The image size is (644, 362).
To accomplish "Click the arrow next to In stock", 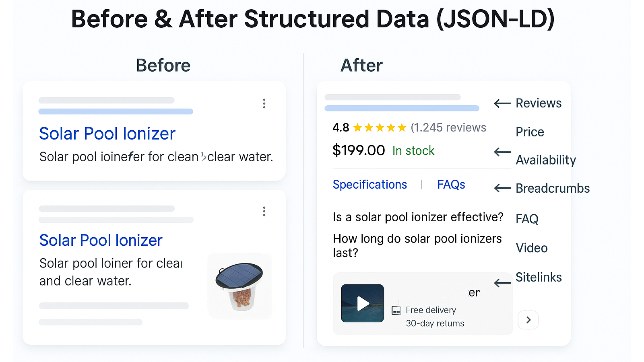I will pyautogui.click(x=502, y=152).
